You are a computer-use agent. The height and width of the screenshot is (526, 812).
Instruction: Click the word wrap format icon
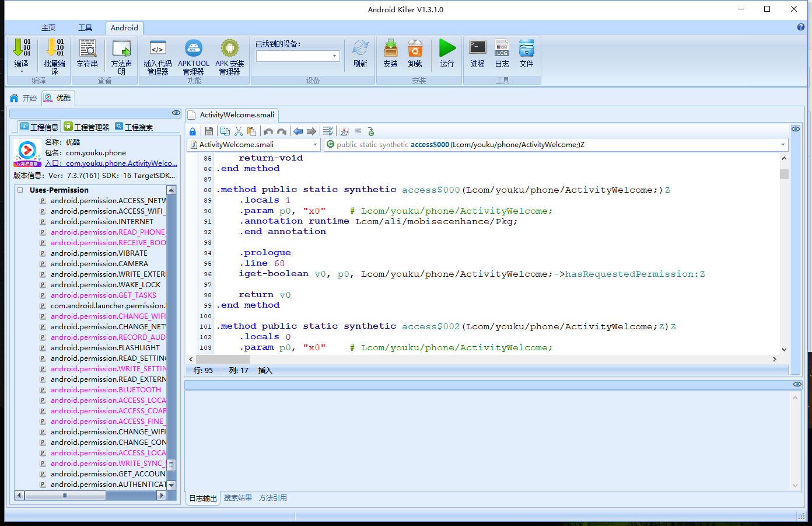(x=328, y=131)
